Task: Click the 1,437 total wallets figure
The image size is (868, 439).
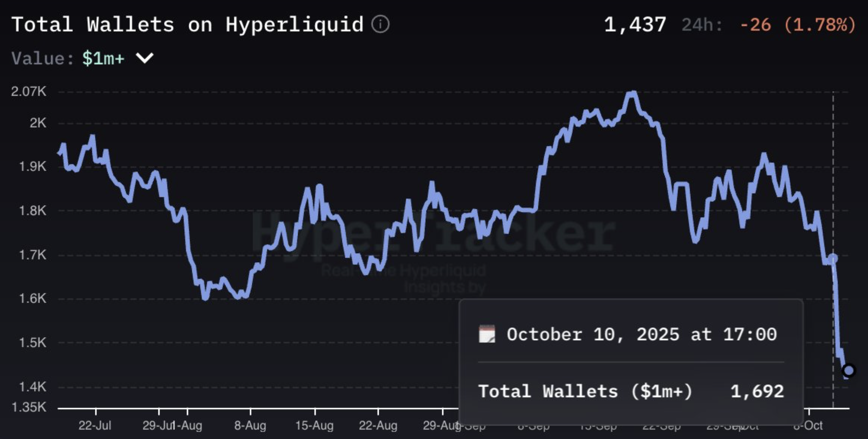Action: point(635,25)
